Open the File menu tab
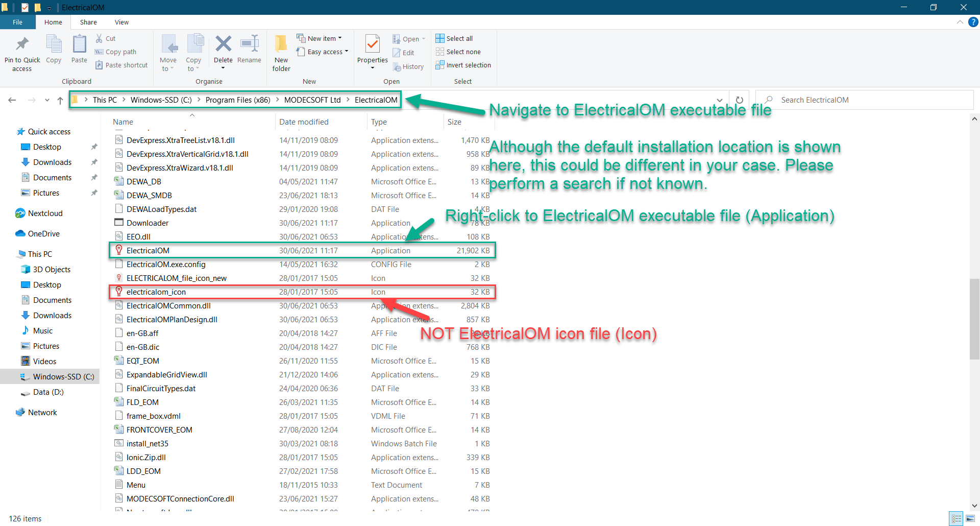Image resolution: width=980 pixels, height=526 pixels. point(18,22)
